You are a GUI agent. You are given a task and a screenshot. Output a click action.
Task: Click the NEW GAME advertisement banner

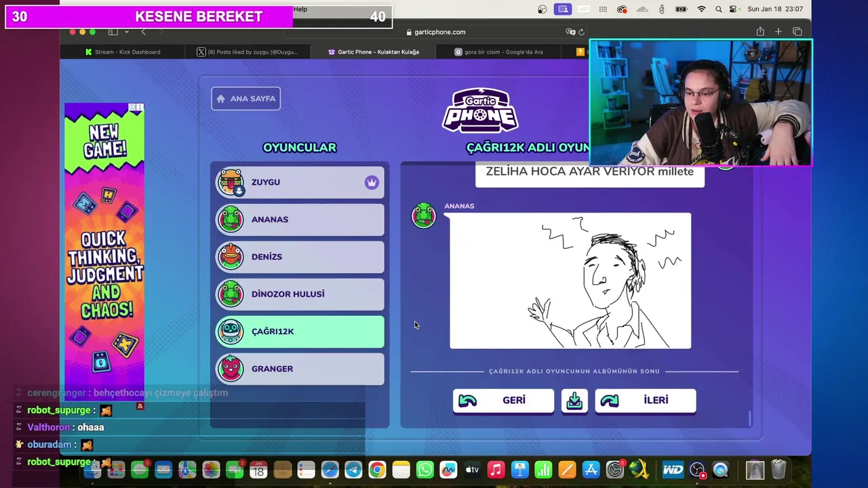[x=104, y=251]
